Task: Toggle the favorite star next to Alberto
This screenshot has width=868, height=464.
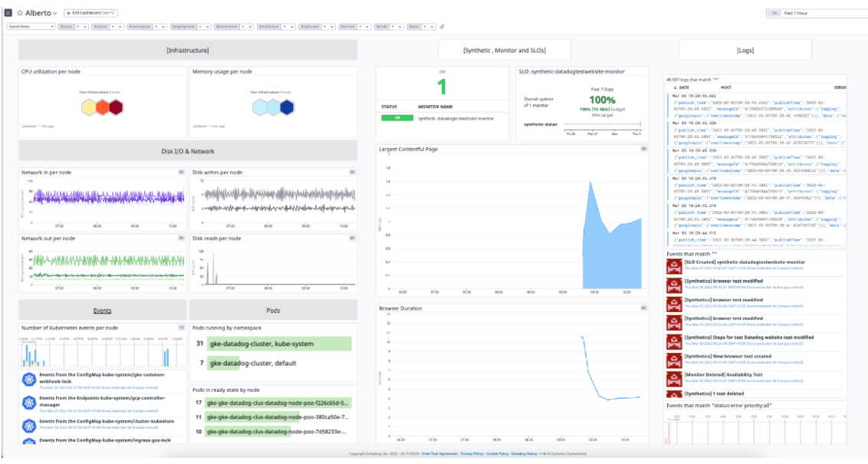Action: pos(20,13)
